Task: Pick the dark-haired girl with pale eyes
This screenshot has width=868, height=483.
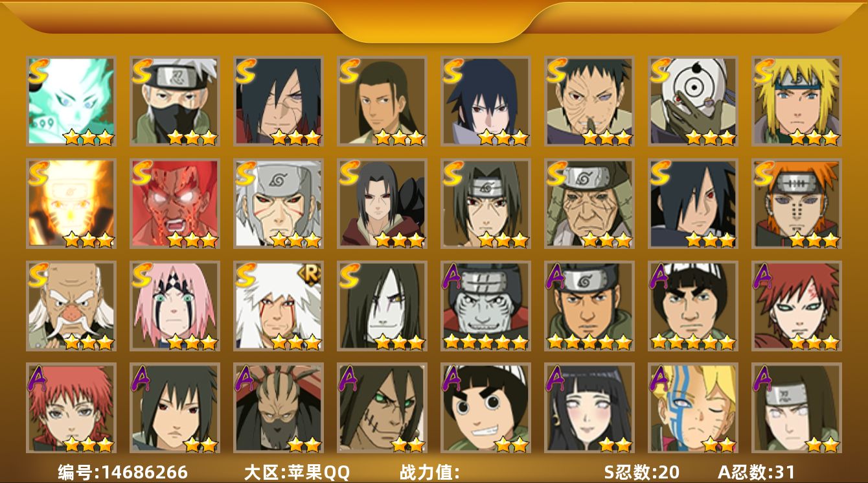Action: [x=589, y=408]
